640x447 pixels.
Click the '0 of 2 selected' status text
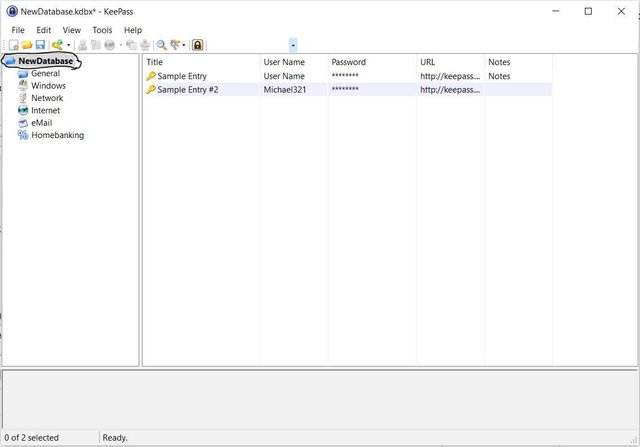[32, 438]
